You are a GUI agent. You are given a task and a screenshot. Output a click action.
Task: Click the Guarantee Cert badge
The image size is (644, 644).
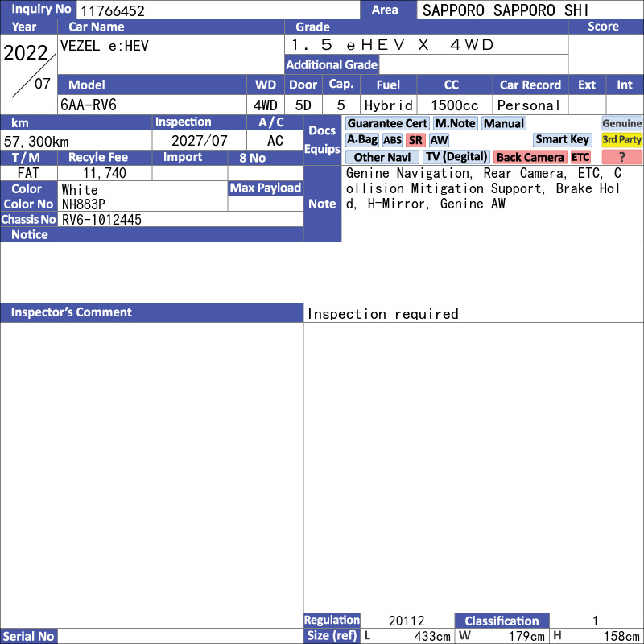pyautogui.click(x=387, y=123)
